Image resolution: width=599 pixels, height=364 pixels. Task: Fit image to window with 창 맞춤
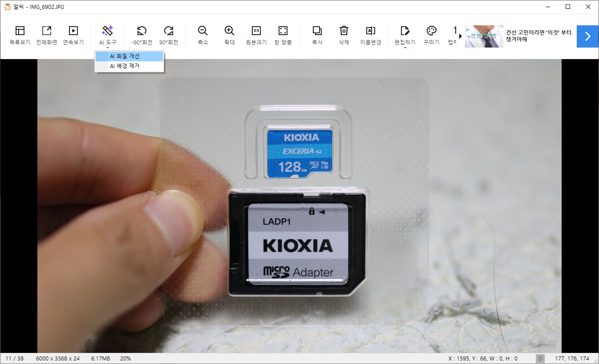tap(283, 36)
